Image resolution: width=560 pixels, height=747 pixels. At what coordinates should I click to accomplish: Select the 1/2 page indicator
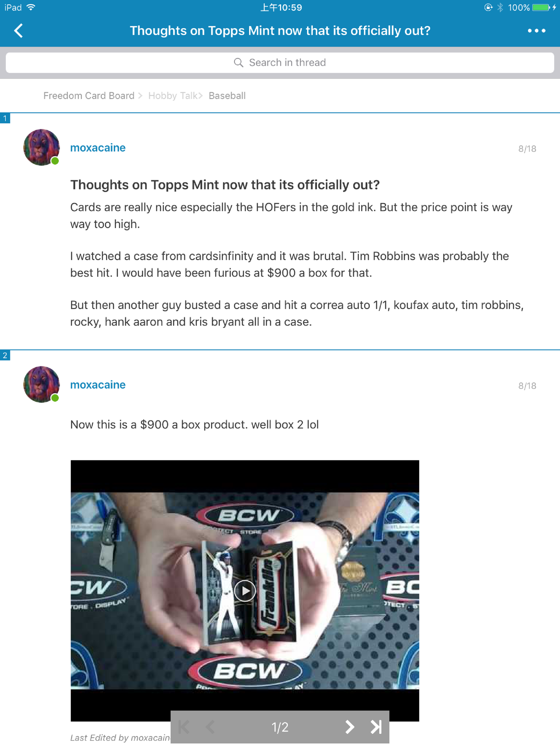point(280,727)
